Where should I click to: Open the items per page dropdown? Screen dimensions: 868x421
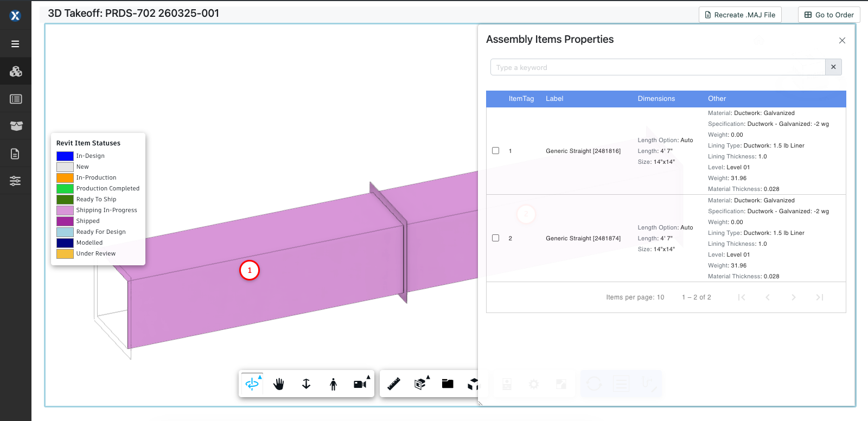click(x=660, y=297)
